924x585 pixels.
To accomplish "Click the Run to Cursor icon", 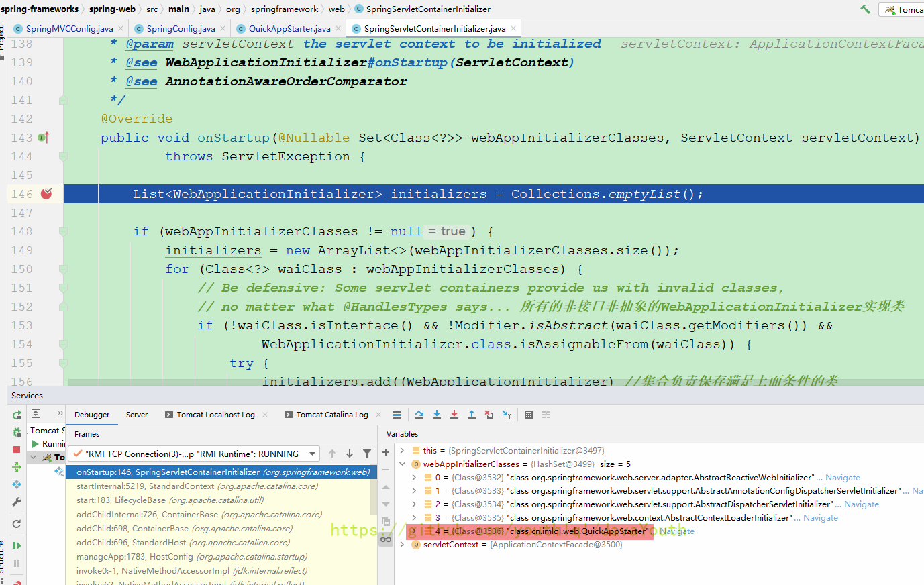I will [507, 415].
